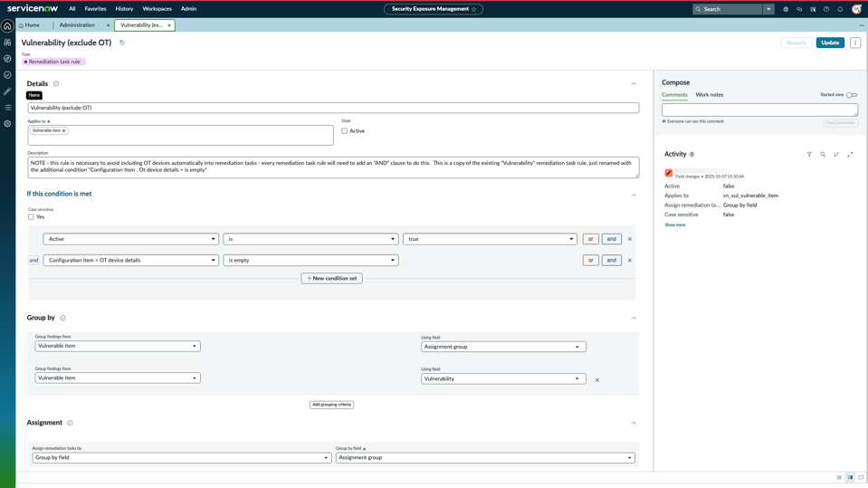This screenshot has width=868, height=488.
Task: Open the search scope dropdown arrow
Action: [768, 9]
